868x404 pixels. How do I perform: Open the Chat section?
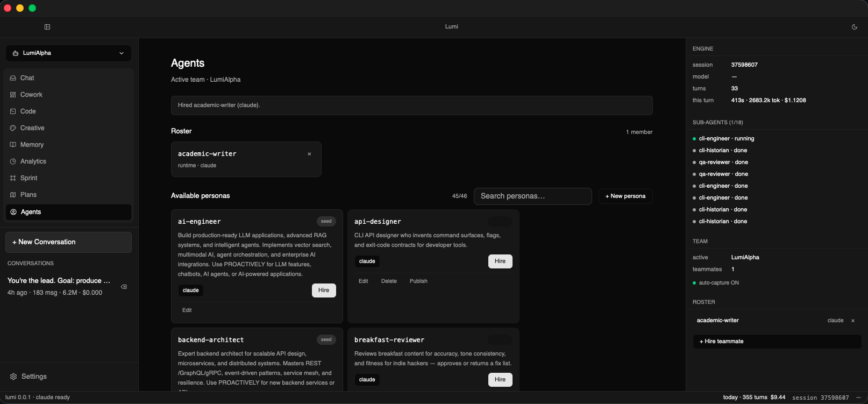pos(68,78)
